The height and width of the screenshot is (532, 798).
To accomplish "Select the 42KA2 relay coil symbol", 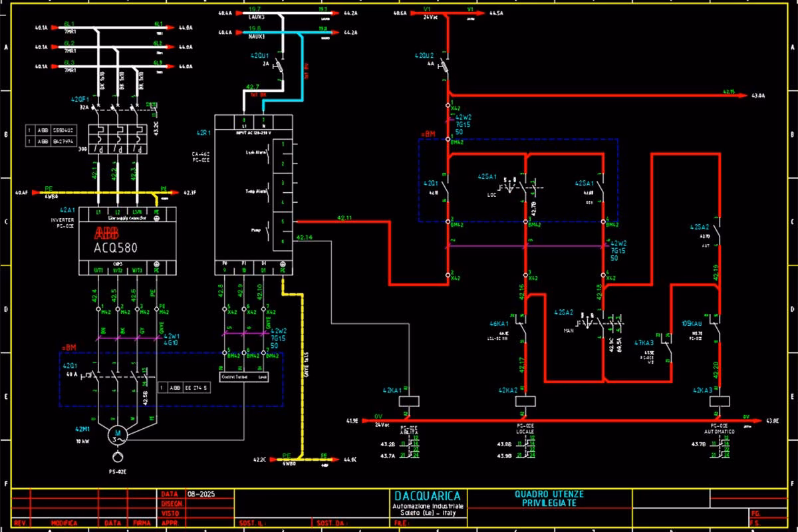I will pyautogui.click(x=526, y=400).
